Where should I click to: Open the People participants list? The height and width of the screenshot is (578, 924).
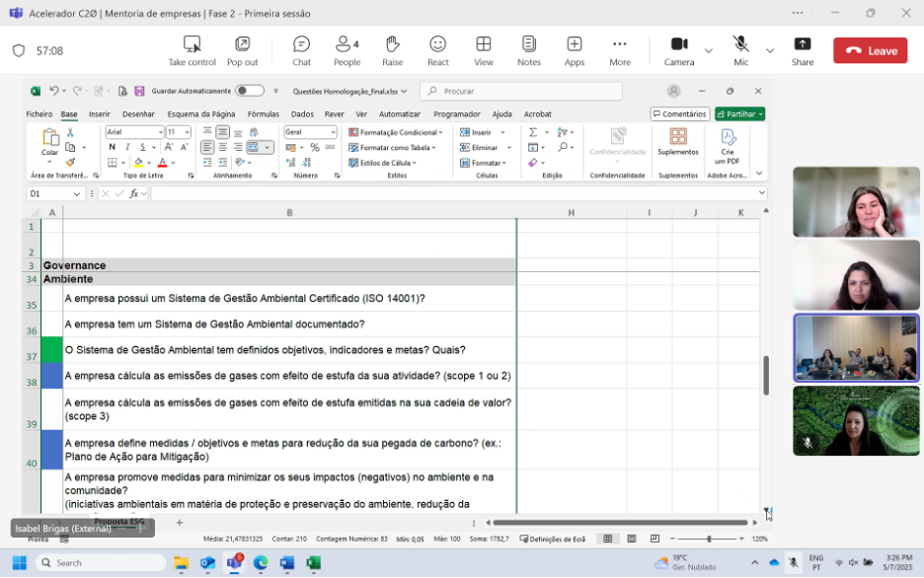(x=346, y=50)
